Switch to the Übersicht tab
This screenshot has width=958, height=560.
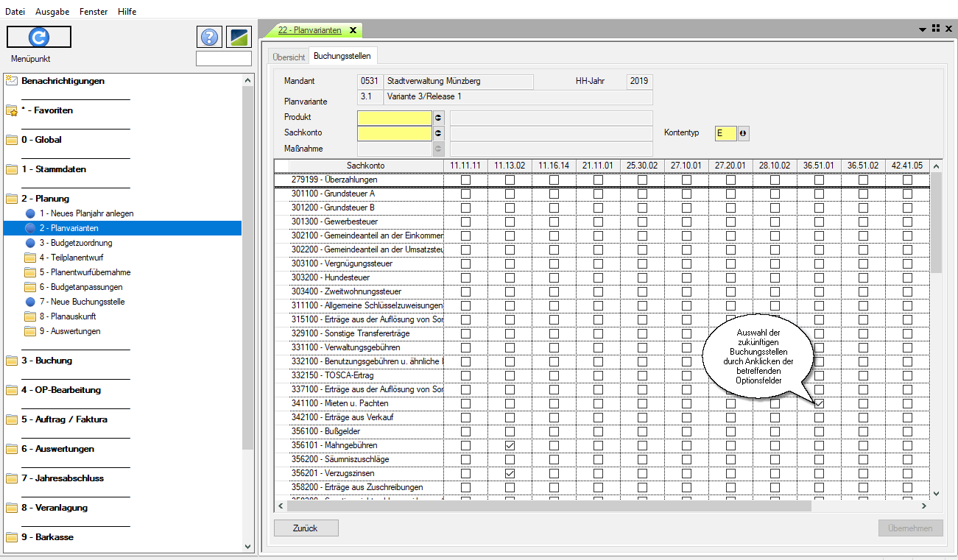point(289,57)
